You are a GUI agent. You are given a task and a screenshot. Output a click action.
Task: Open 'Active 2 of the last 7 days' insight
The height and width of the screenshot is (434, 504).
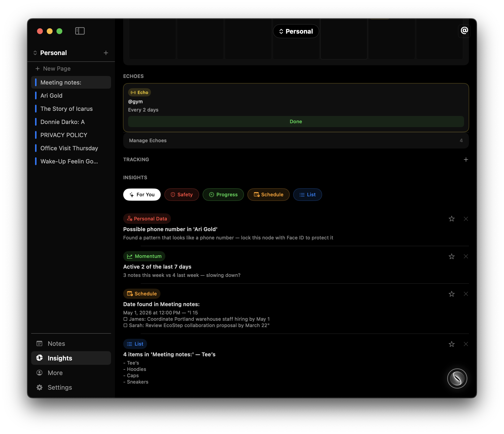(x=157, y=266)
